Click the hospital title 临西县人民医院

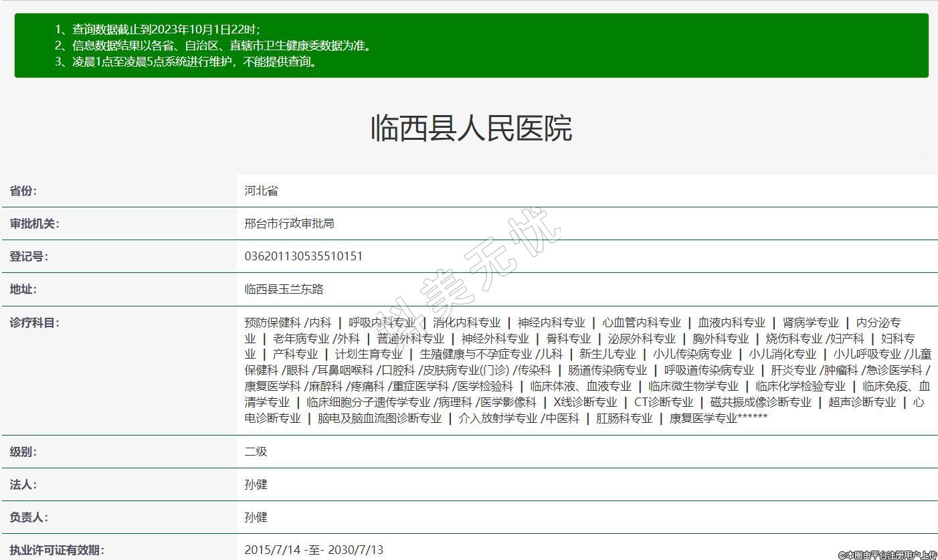471,128
